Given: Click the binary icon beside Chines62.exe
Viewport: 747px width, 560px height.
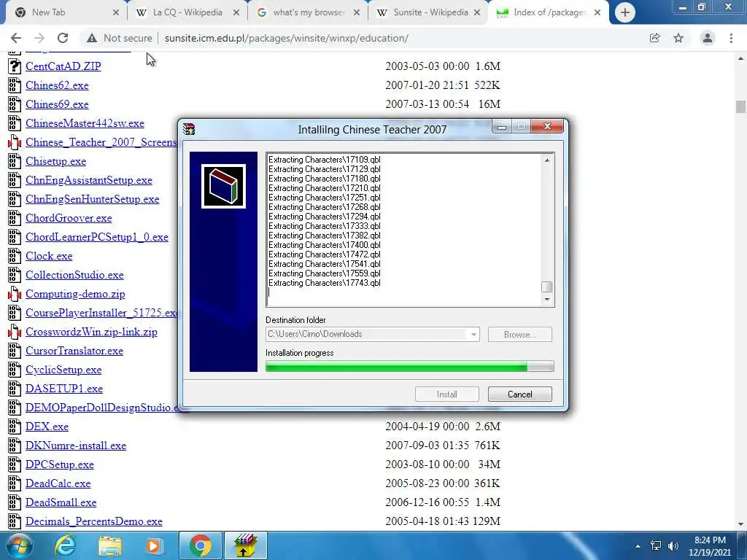Looking at the screenshot, I should [15, 85].
